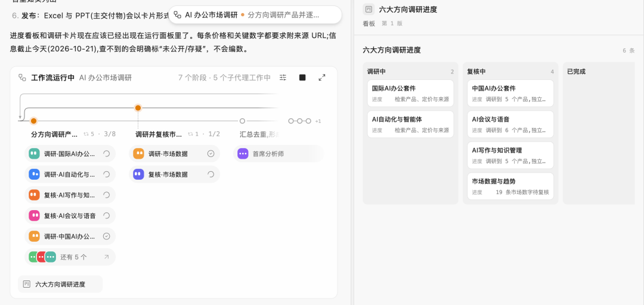
Task: Open the AI 办公市场调研 floating status pill
Action: coord(255,15)
